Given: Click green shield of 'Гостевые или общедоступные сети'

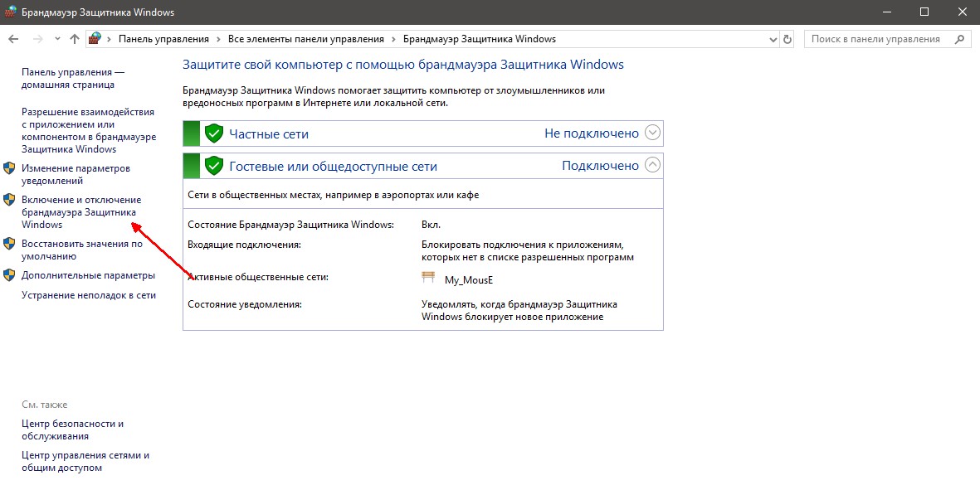Looking at the screenshot, I should coord(214,166).
